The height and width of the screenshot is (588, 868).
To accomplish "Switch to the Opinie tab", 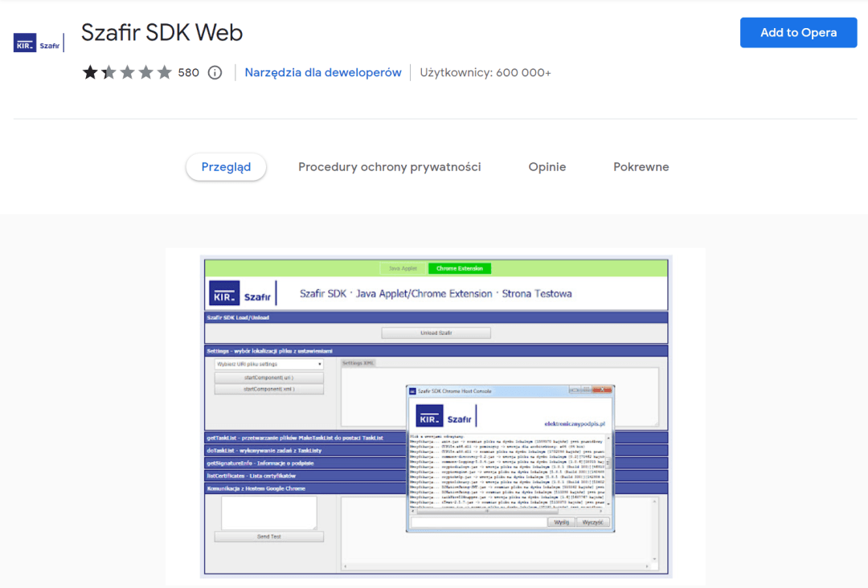I will [x=547, y=167].
